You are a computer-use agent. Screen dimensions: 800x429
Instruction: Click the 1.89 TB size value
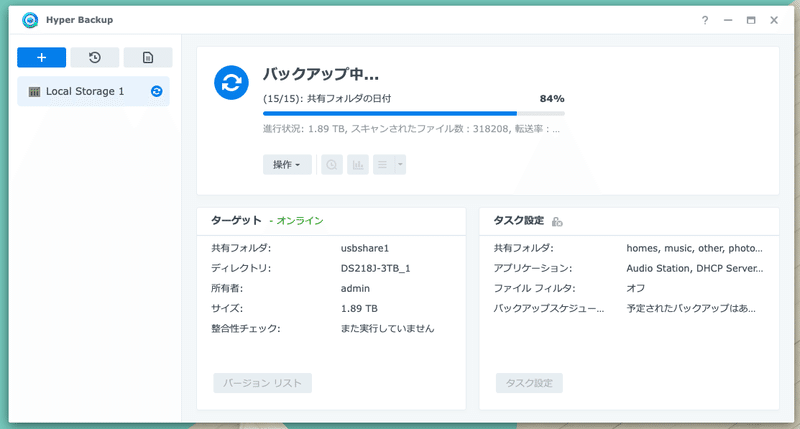(x=359, y=309)
